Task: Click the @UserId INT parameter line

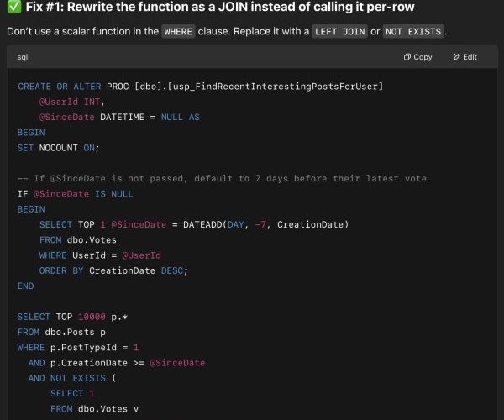Action: [x=71, y=102]
